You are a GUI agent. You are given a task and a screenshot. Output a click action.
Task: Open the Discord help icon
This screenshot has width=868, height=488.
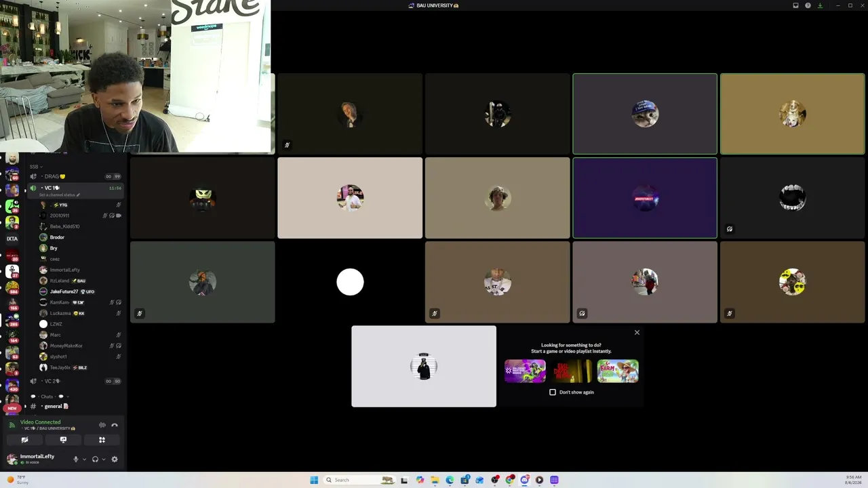[x=808, y=5]
